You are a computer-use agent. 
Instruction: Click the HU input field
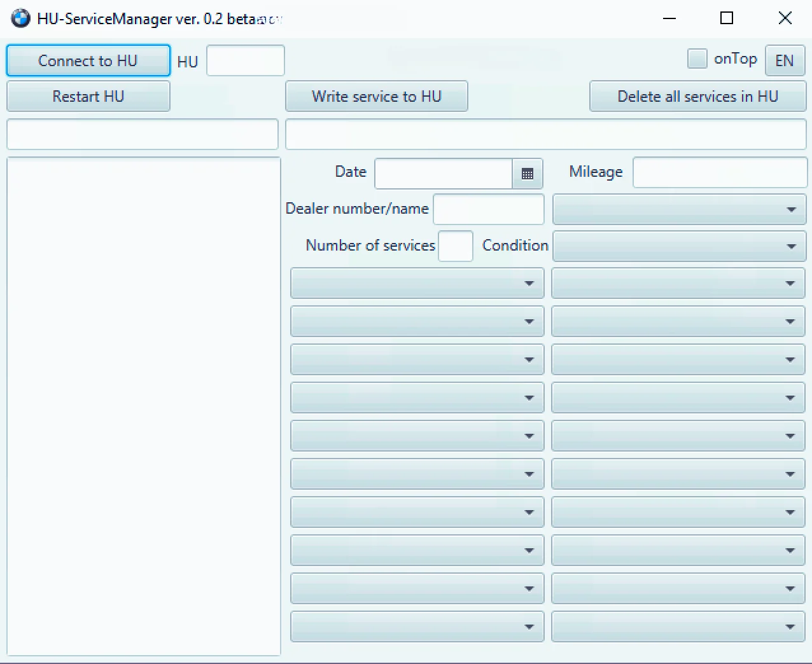245,60
